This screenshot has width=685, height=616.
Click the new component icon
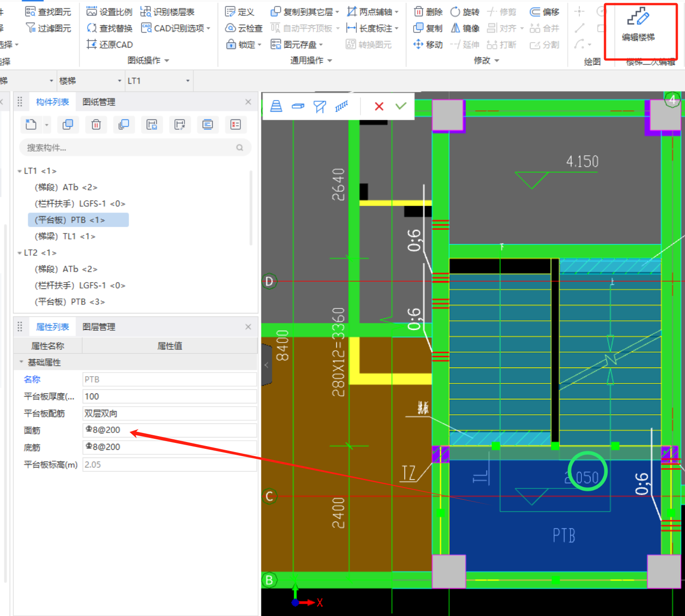(31, 124)
